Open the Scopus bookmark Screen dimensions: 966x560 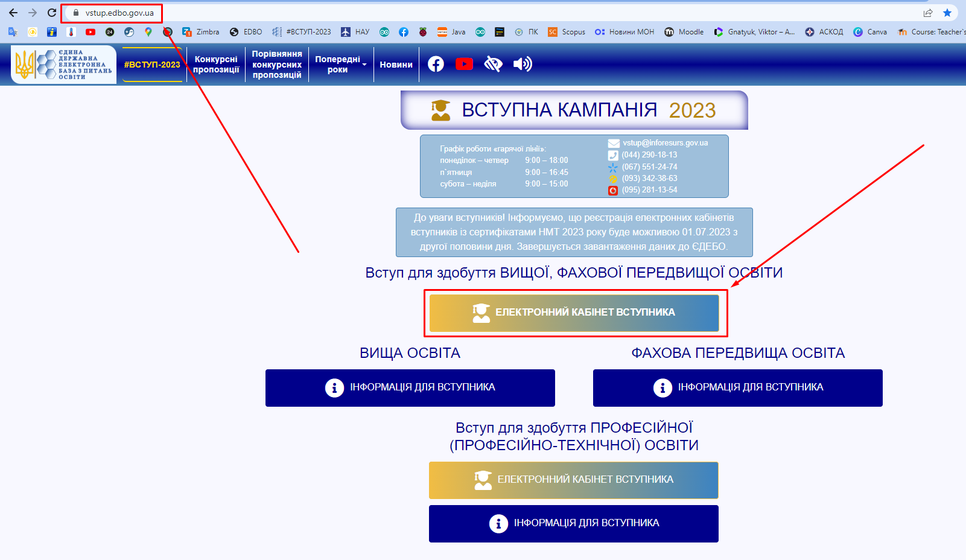pos(567,32)
